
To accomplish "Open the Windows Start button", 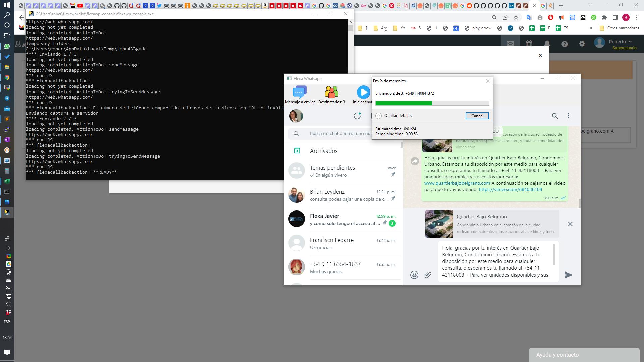I will tap(7, 5).
